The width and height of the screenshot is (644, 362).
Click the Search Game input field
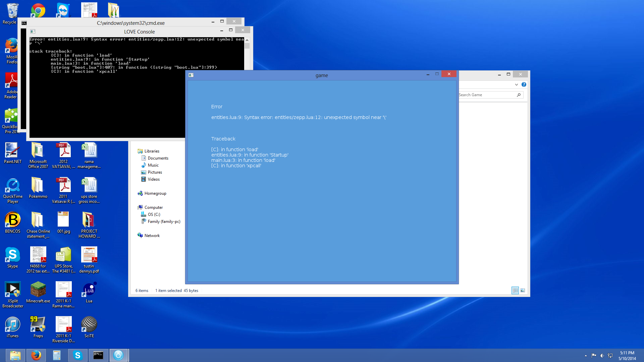coord(486,95)
